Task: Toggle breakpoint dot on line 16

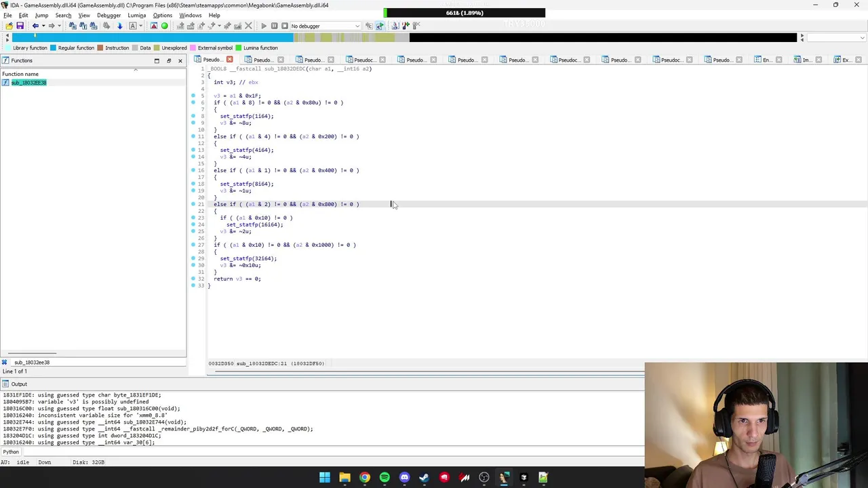Action: [x=193, y=170]
